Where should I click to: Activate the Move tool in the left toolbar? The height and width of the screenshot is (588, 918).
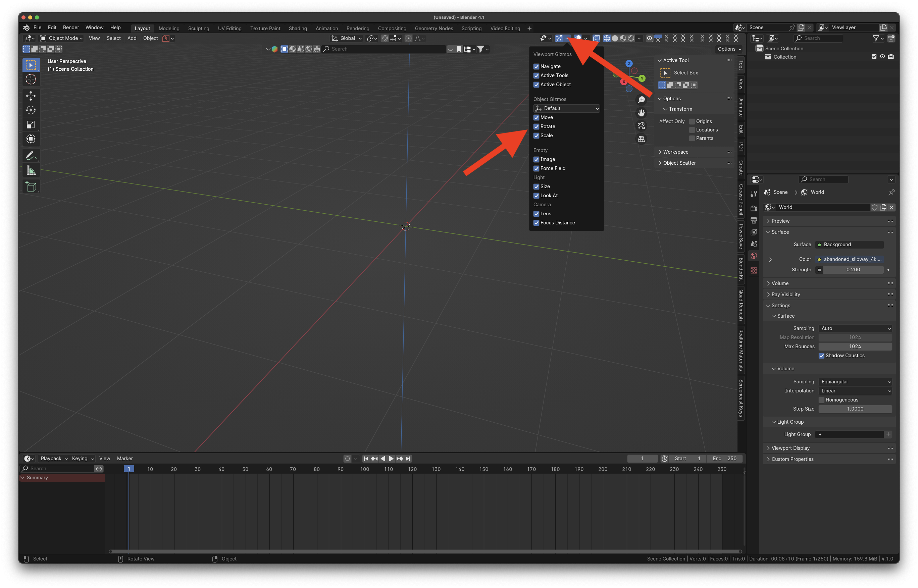click(x=31, y=96)
